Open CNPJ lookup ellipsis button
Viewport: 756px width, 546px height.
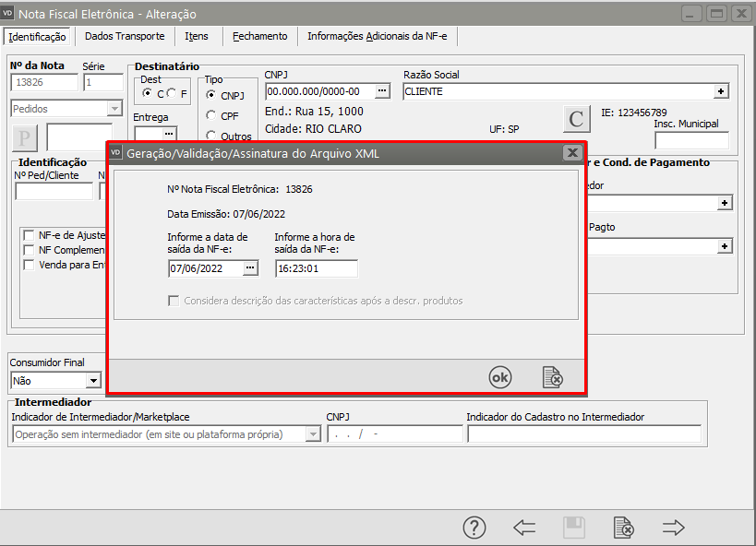[382, 91]
